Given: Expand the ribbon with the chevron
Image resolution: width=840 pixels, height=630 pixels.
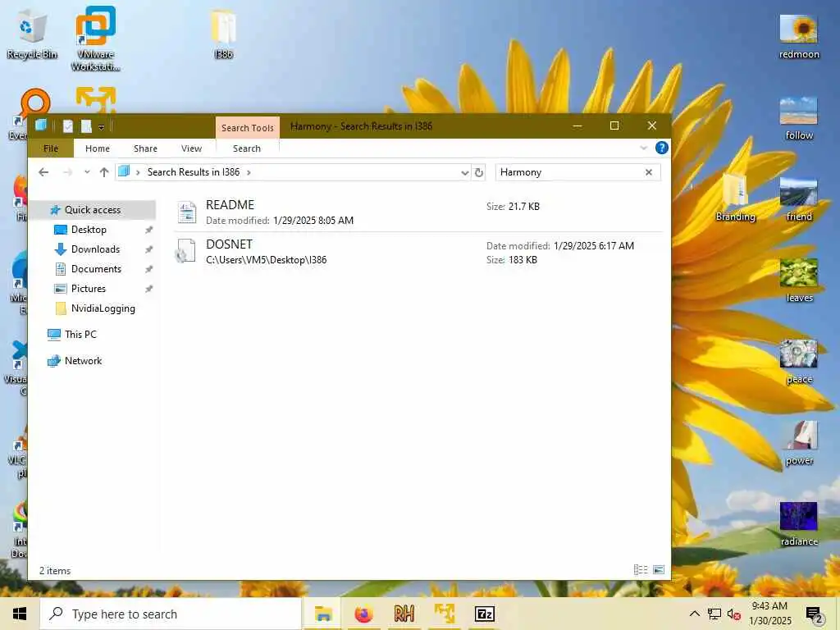Looking at the screenshot, I should pos(643,148).
